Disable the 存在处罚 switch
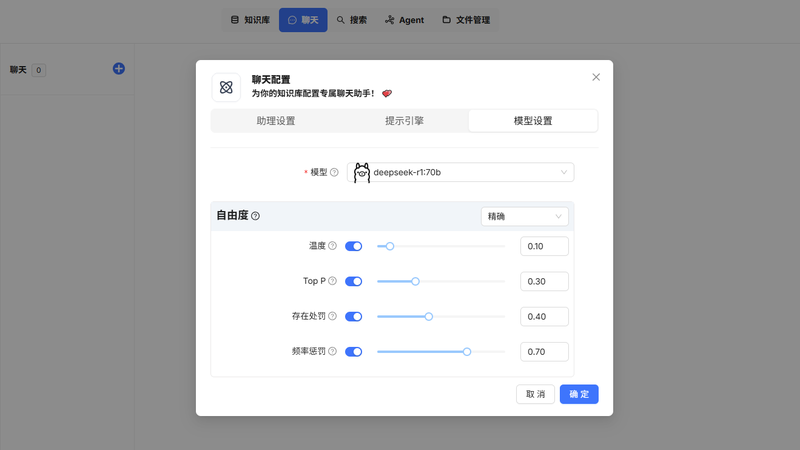 click(x=354, y=317)
